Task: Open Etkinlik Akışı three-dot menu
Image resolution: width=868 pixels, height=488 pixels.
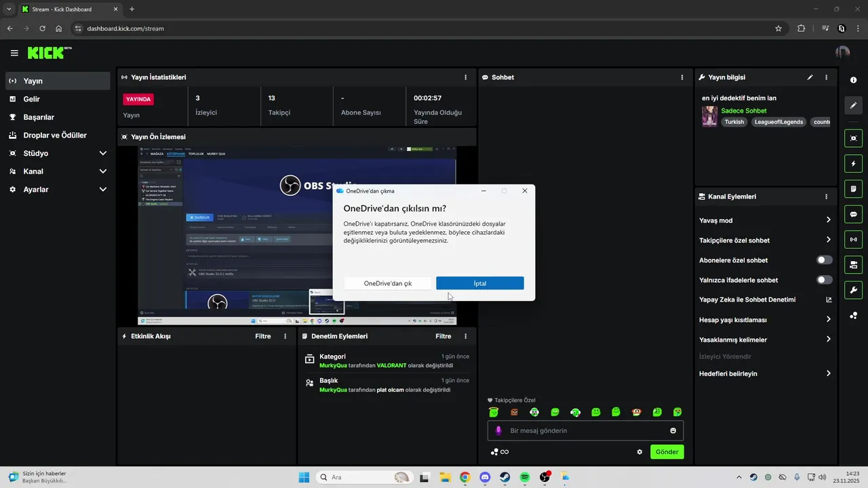Action: pyautogui.click(x=285, y=336)
